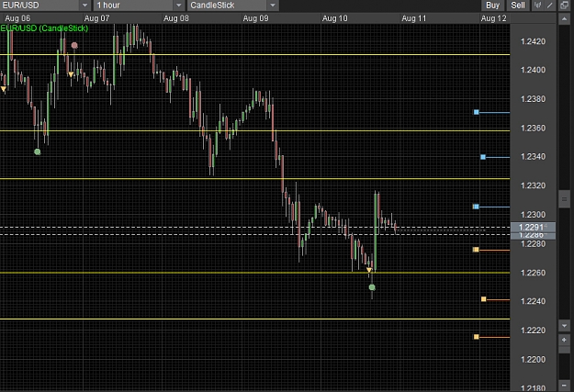Select orange level marker at 1.2240
574x392 pixels.
pyautogui.click(x=484, y=299)
